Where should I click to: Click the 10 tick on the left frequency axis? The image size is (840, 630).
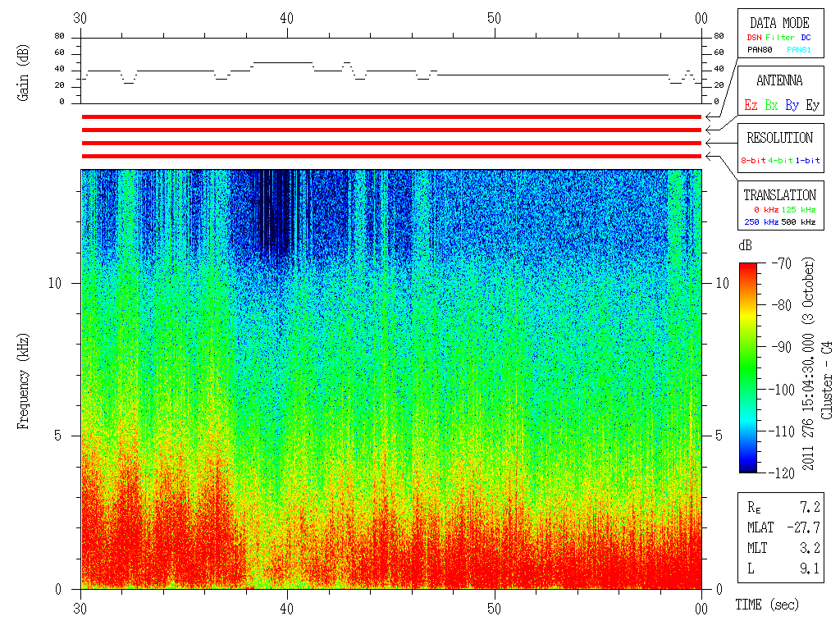point(55,283)
